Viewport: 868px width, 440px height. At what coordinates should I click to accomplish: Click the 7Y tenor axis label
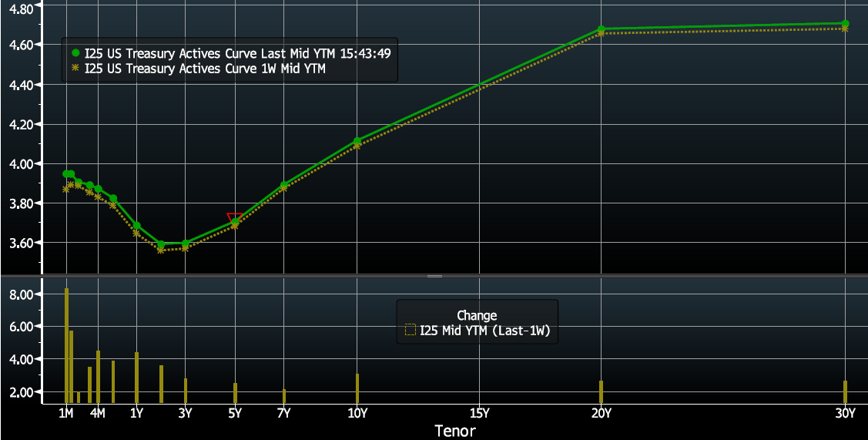(283, 413)
